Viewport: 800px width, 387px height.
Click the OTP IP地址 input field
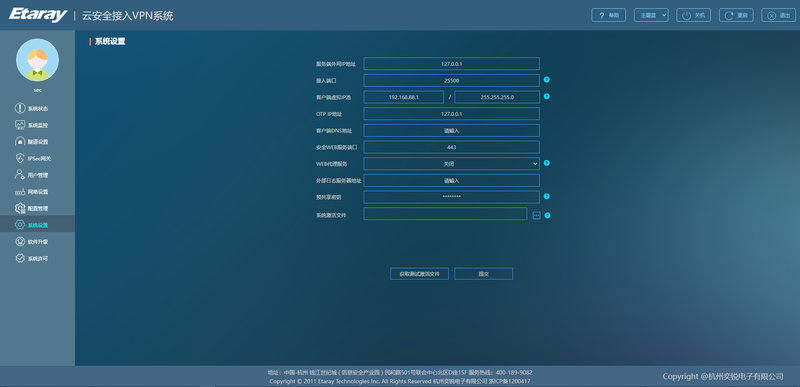pos(452,114)
